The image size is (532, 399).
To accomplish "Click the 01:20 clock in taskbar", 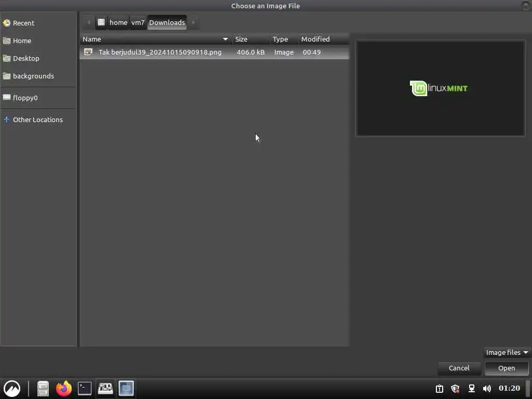I will tap(509, 388).
